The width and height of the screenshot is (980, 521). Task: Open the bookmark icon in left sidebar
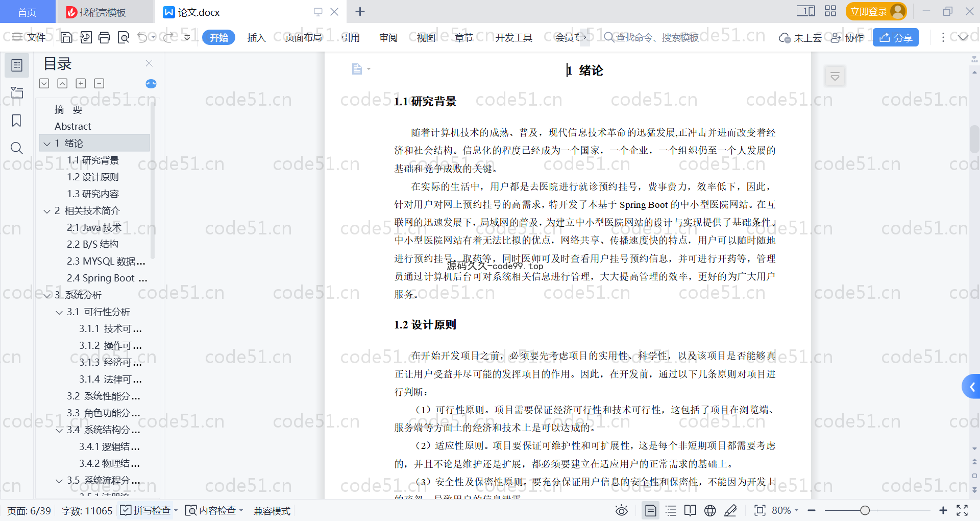[16, 121]
